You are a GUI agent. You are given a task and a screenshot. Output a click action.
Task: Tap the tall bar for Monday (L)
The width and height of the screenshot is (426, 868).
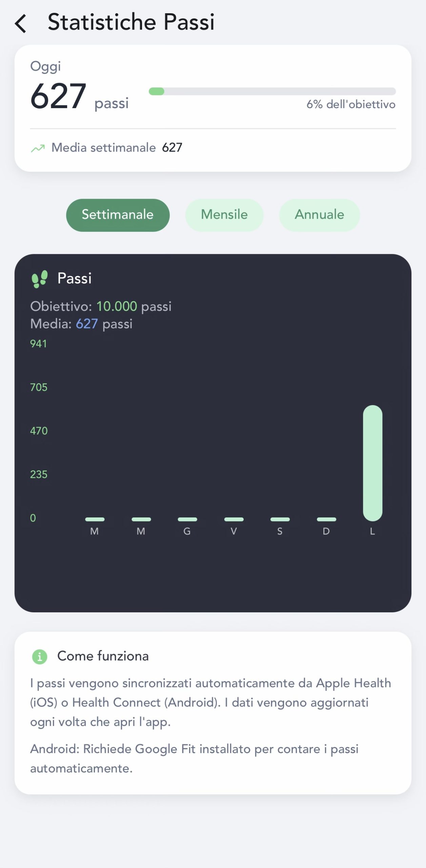tap(372, 463)
